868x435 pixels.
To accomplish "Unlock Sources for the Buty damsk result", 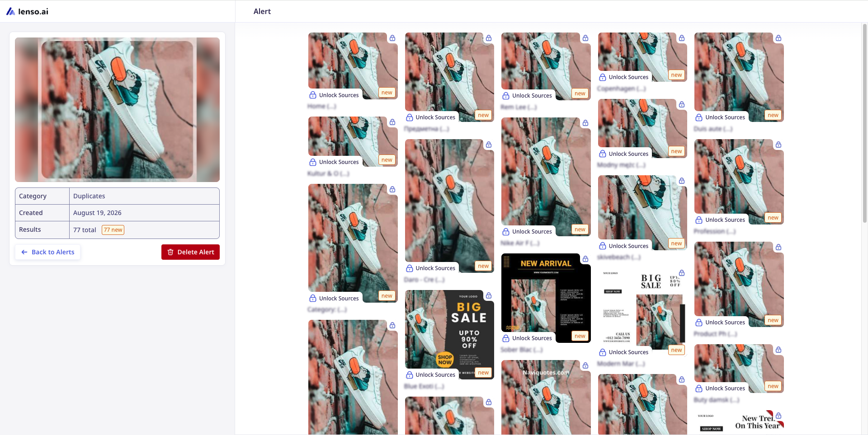I will [x=721, y=388].
